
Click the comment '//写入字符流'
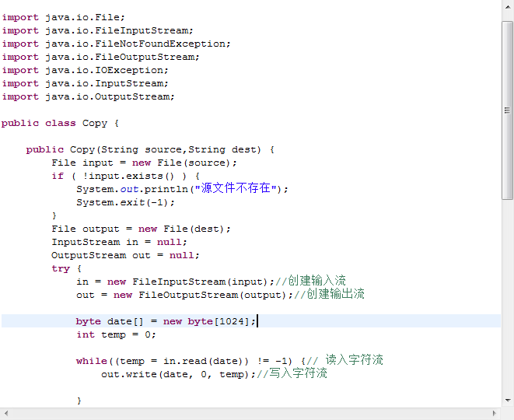click(x=292, y=373)
